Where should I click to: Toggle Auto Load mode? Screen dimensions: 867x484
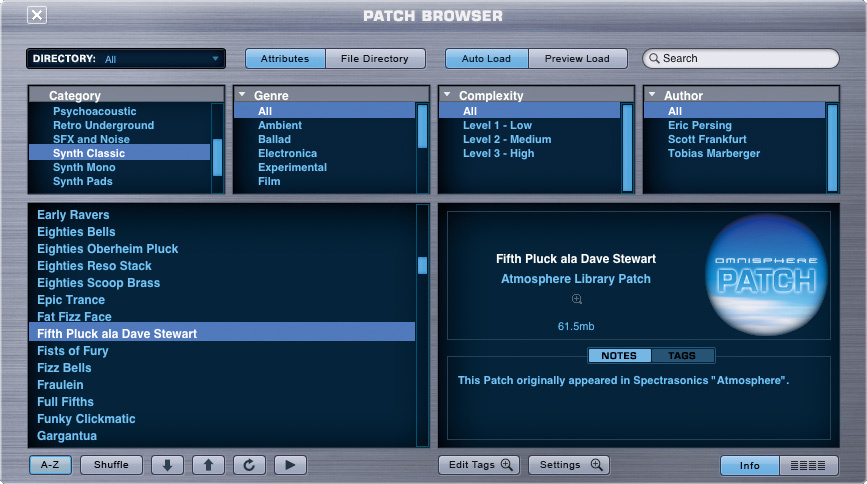click(487, 59)
